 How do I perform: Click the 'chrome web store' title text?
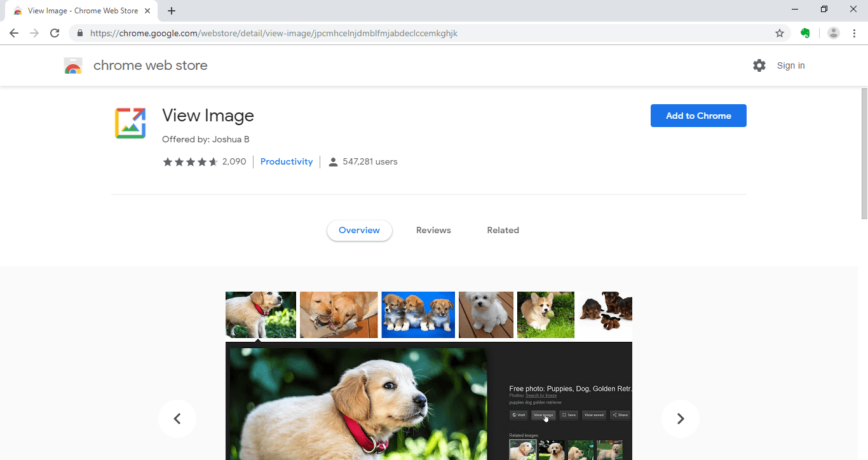(151, 65)
